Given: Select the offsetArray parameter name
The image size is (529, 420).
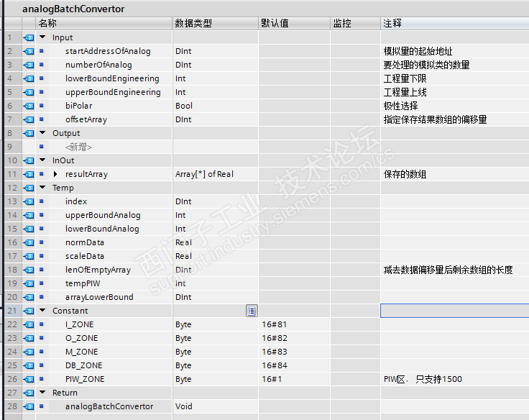Looking at the screenshot, I should click(x=86, y=119).
